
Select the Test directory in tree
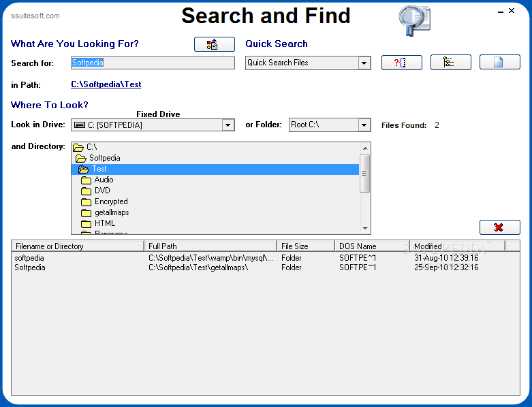[215, 169]
